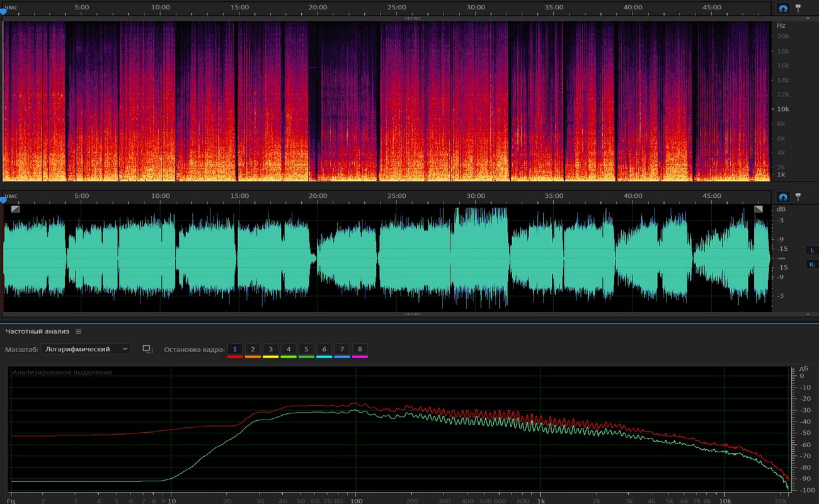
Task: Click the fade-in handle on waveform
Action: (15, 209)
